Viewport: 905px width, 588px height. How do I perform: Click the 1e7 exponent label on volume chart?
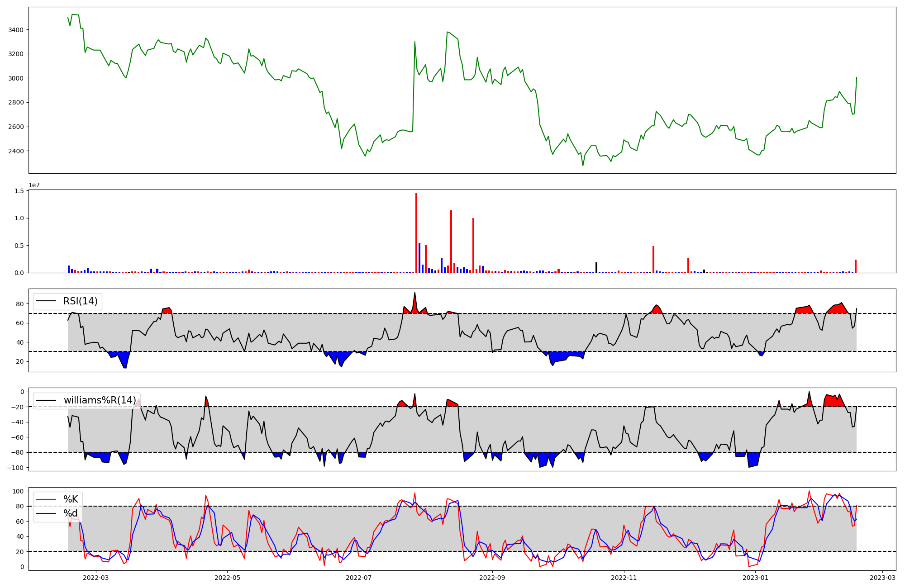pos(34,185)
